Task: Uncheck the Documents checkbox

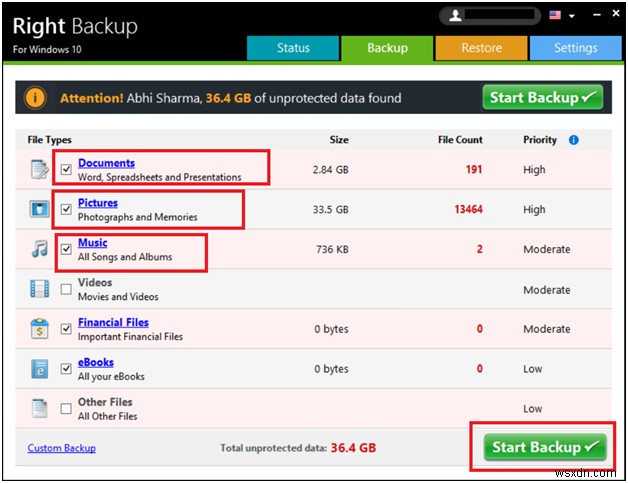Action: click(66, 169)
